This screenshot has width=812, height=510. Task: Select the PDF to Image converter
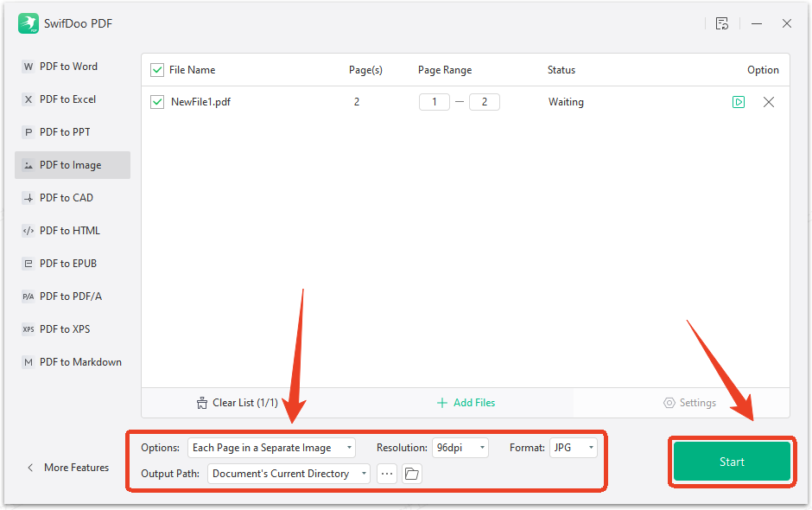(x=73, y=165)
